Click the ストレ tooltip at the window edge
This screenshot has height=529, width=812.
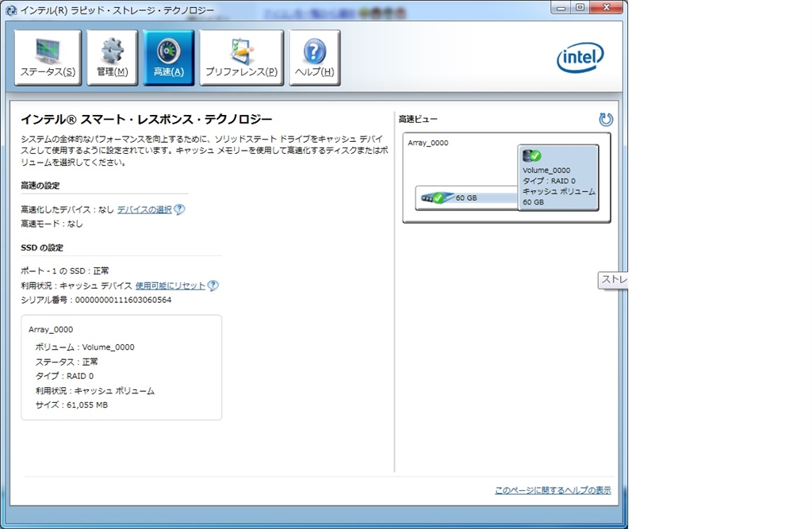[613, 280]
